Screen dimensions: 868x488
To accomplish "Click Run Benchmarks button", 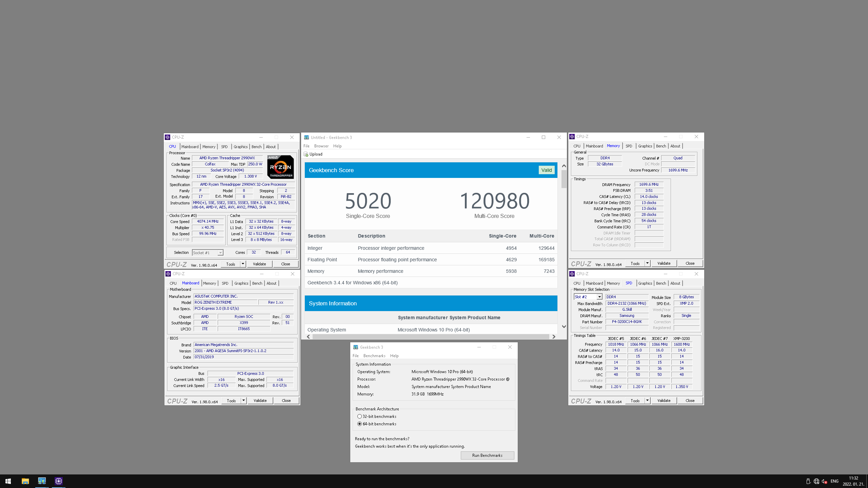I will click(487, 455).
